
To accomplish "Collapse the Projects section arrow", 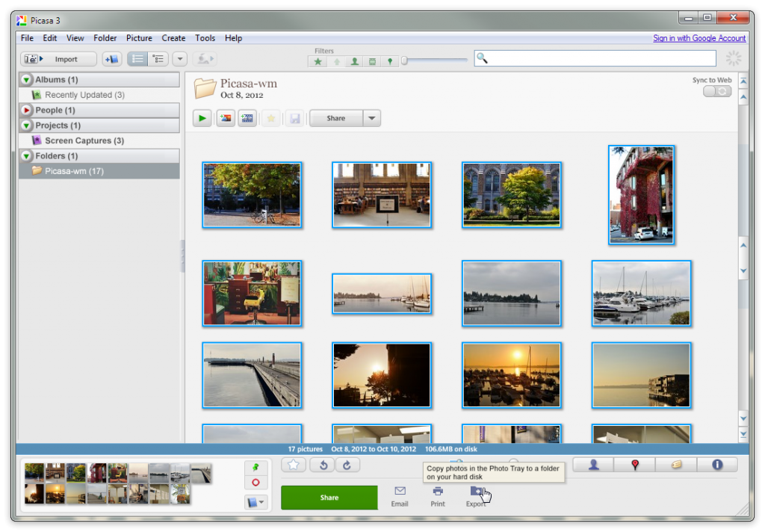I will [x=26, y=126].
